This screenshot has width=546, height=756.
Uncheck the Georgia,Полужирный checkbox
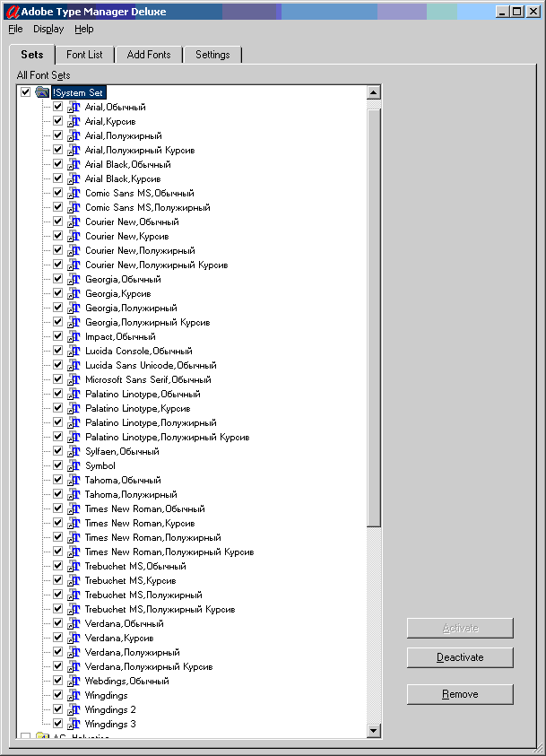tap(58, 307)
